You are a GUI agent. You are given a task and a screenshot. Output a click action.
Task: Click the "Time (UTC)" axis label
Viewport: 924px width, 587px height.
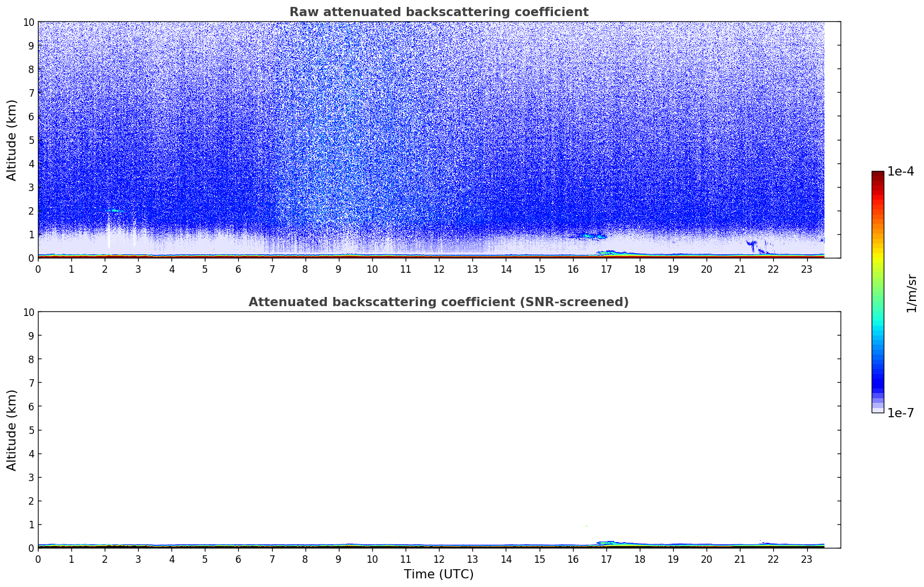[x=438, y=574]
